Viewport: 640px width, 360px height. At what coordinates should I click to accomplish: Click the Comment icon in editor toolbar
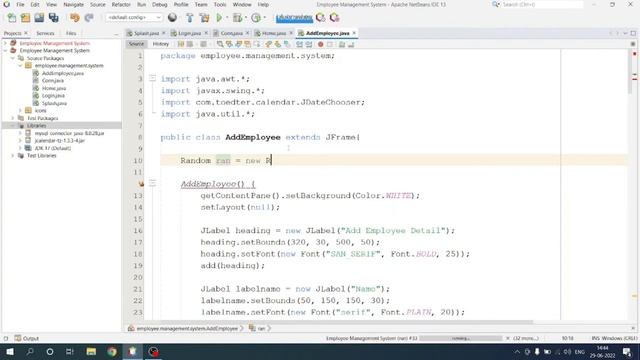coord(342,44)
